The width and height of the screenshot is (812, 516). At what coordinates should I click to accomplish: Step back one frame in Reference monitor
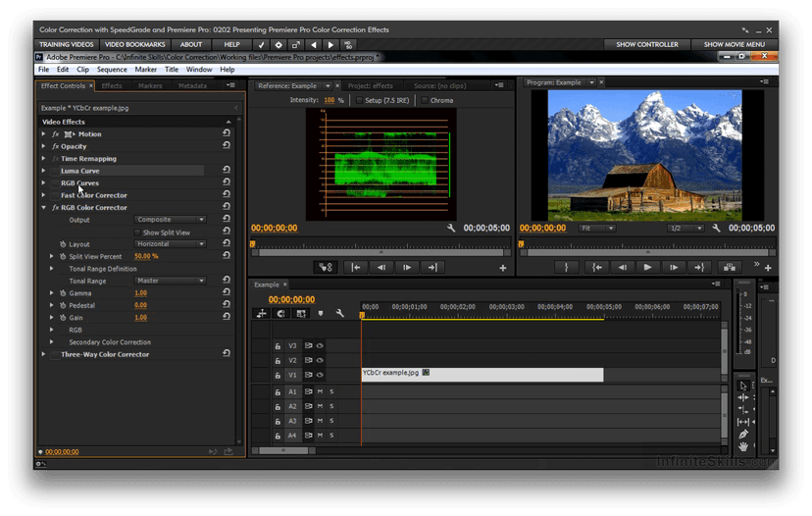click(x=381, y=268)
